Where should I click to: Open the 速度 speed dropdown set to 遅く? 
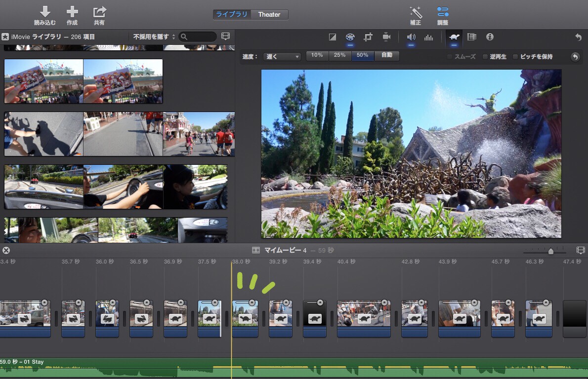[282, 57]
